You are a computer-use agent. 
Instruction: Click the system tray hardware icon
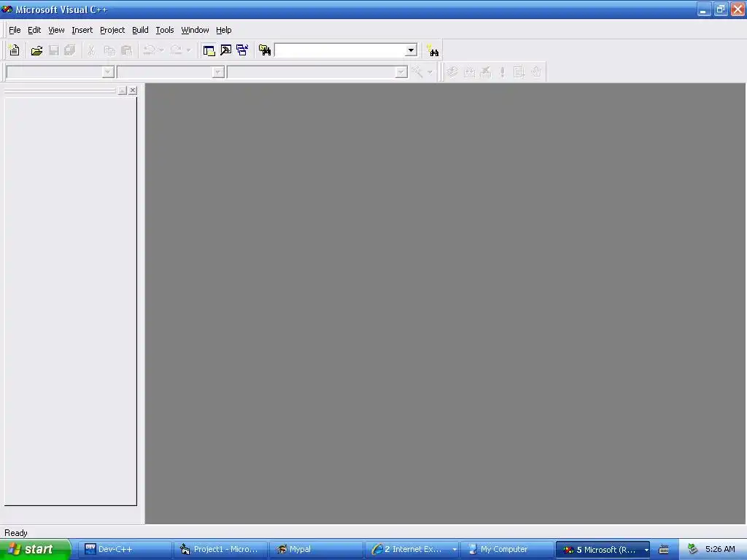[x=693, y=549]
